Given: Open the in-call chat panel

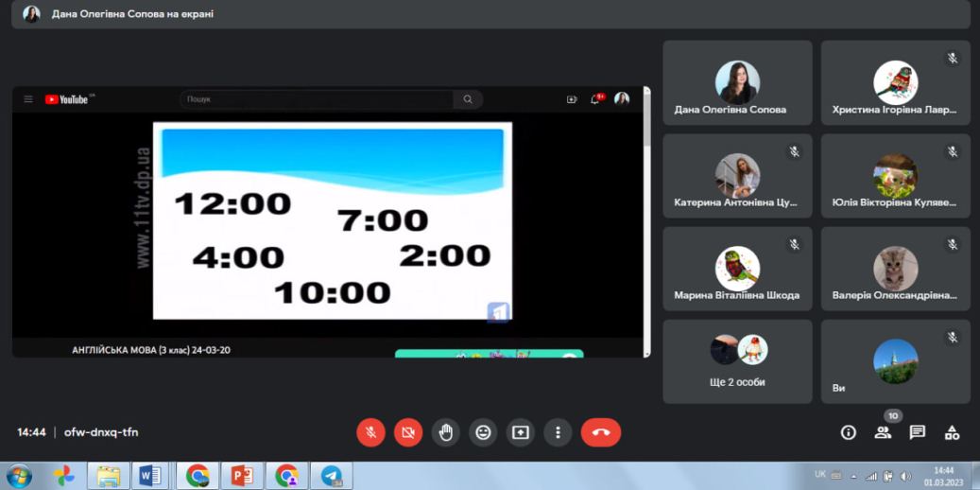Looking at the screenshot, I should [917, 432].
